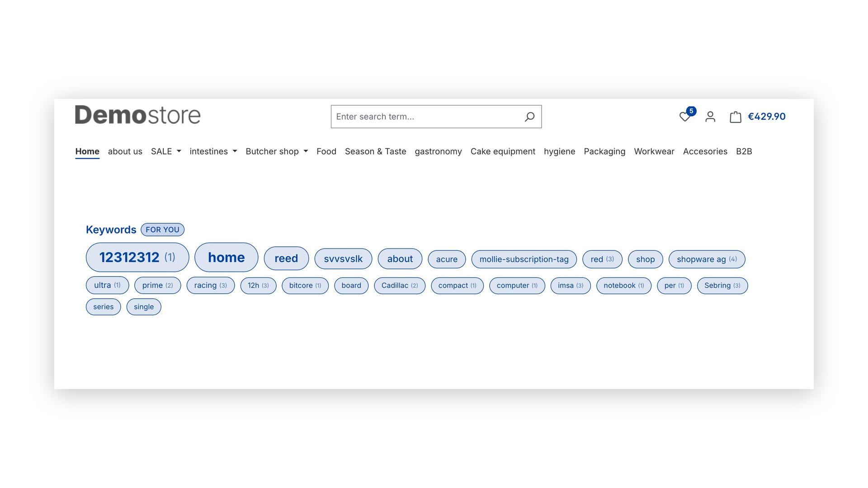868x488 pixels.
Task: Click the Keywords heading text
Action: coord(111,230)
